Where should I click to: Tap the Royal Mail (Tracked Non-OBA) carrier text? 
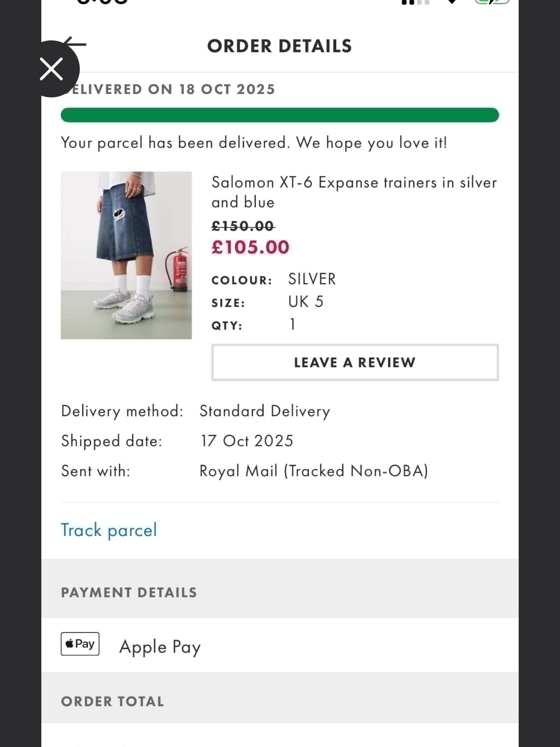click(313, 471)
